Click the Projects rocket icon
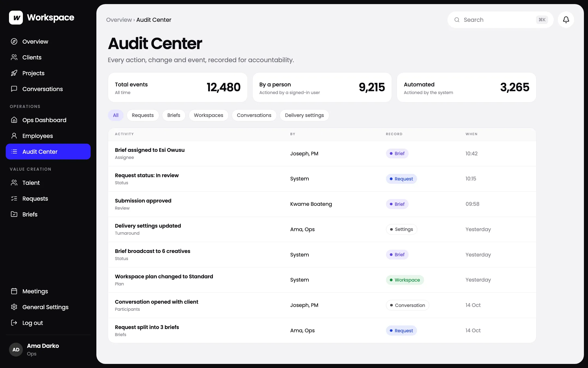The image size is (588, 368). coord(14,73)
